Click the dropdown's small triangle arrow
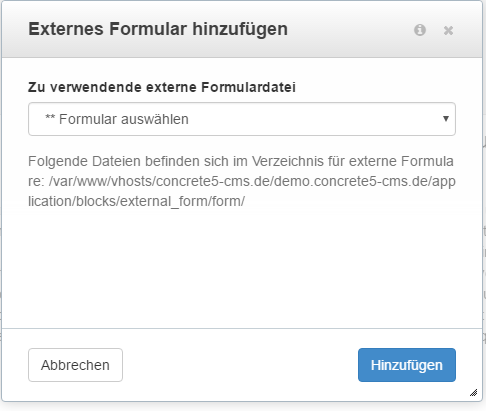The width and height of the screenshot is (486, 411). (446, 118)
